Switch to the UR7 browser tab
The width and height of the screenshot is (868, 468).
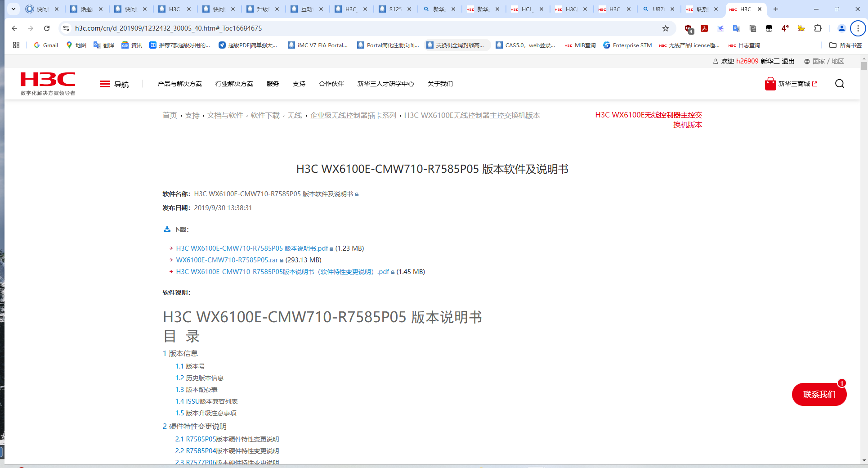point(658,9)
